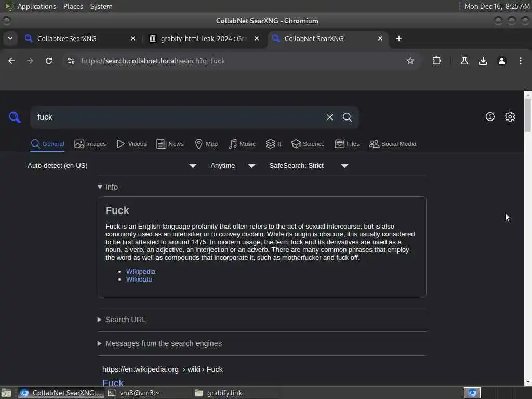Open the Wikipedia link in infobox
The width and height of the screenshot is (532, 399).
(x=140, y=271)
